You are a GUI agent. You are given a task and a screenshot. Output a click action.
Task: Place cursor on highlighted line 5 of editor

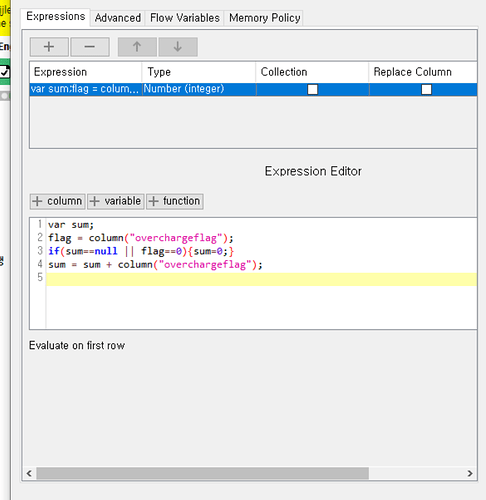[261, 279]
